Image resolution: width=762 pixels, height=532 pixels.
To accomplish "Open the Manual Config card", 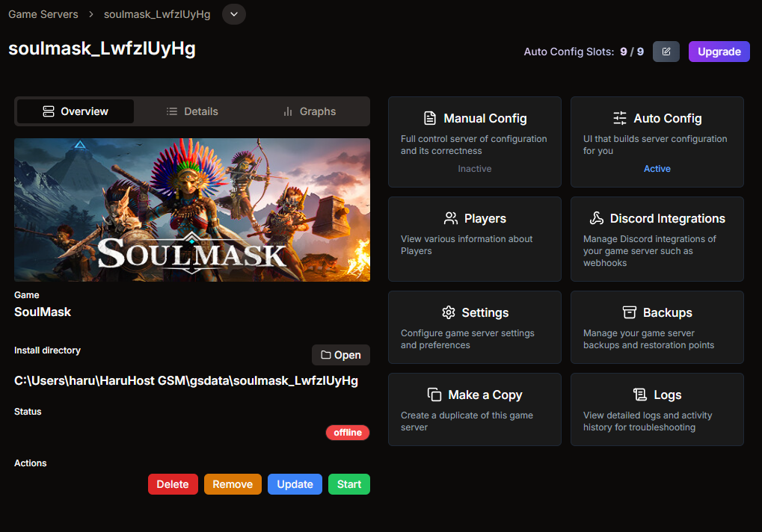I will 475,142.
